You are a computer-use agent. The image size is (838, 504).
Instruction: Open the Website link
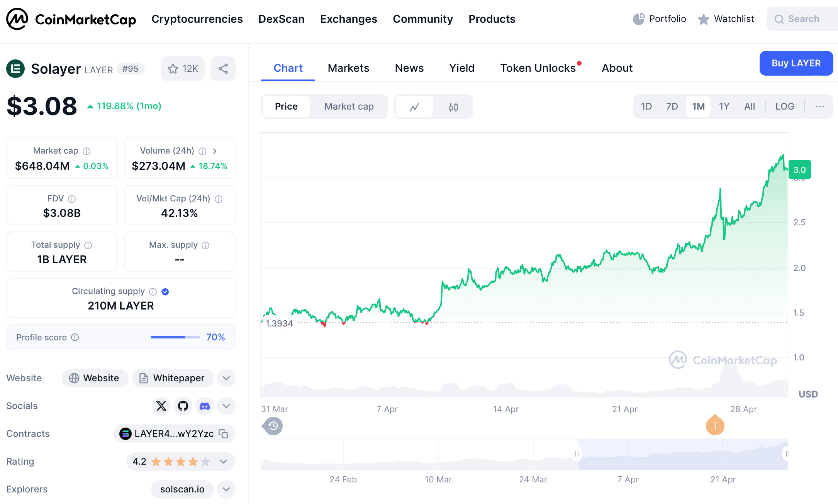pos(95,378)
